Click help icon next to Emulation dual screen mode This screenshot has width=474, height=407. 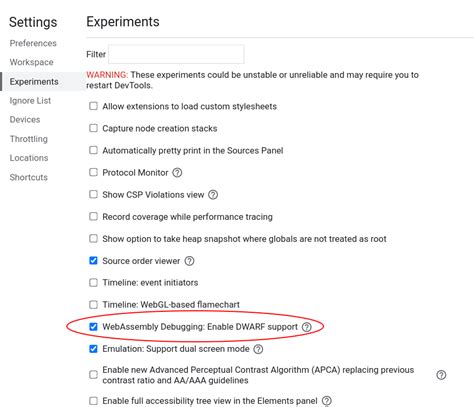coord(258,349)
